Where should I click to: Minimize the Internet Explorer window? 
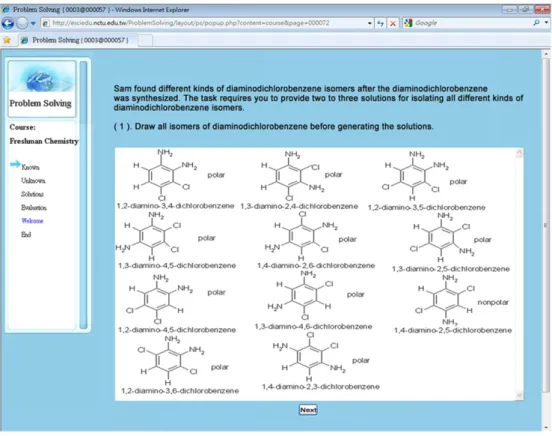tap(509, 10)
